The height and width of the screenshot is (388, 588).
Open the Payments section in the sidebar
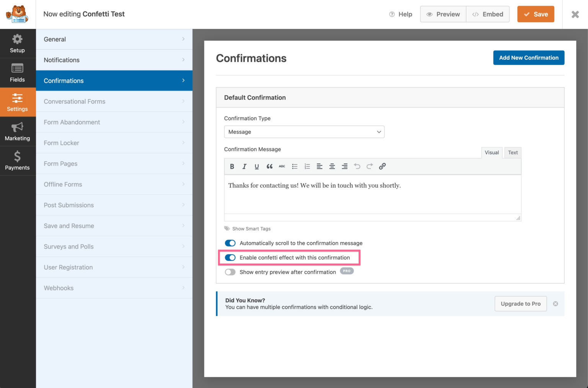point(17,160)
